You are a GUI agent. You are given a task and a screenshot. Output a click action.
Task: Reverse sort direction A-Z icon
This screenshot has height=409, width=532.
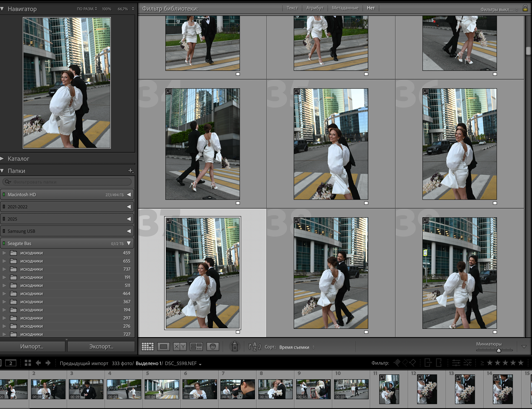[255, 347]
